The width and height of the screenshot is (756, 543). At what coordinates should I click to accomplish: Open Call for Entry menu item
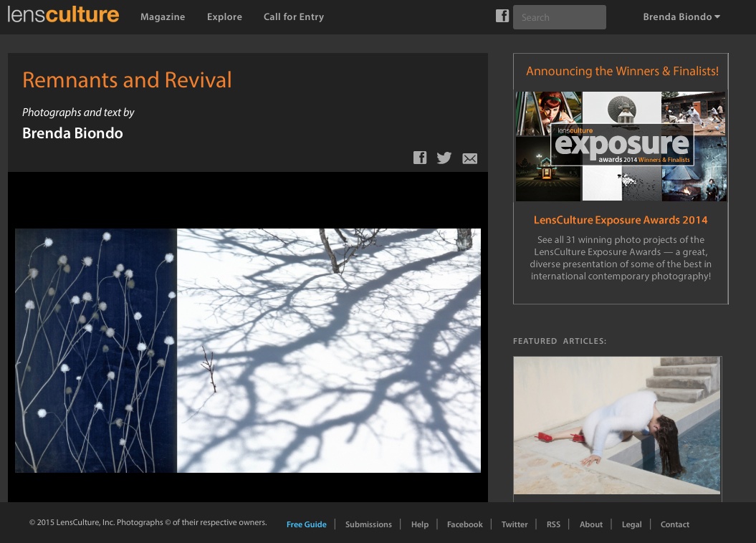tap(294, 17)
